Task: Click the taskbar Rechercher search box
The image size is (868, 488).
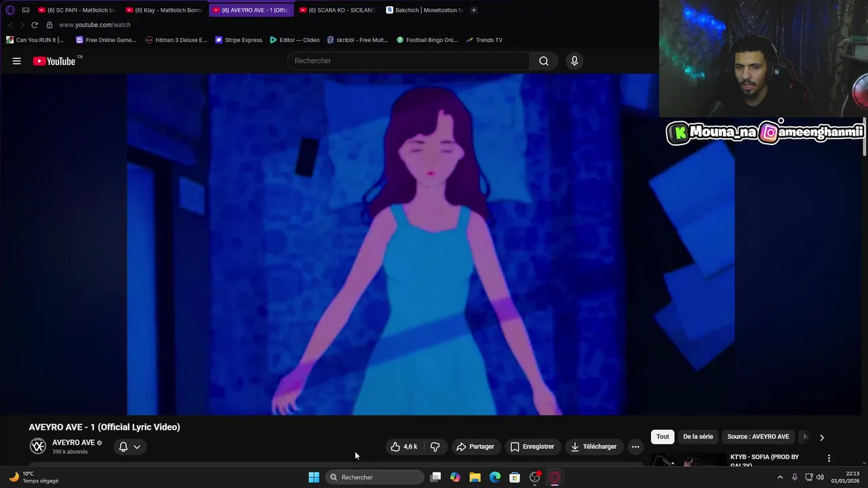Action: click(374, 477)
